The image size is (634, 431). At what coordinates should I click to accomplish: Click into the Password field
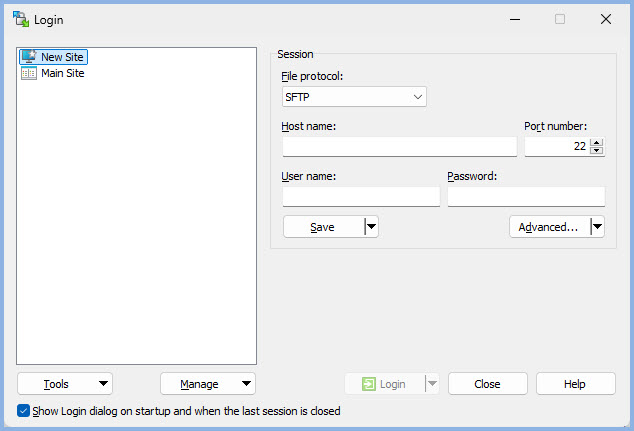point(526,197)
